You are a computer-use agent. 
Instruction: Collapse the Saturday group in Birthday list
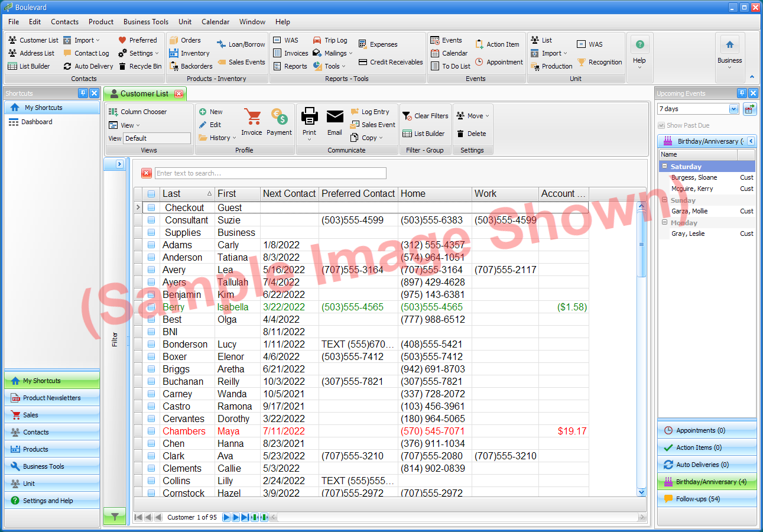[x=665, y=166]
